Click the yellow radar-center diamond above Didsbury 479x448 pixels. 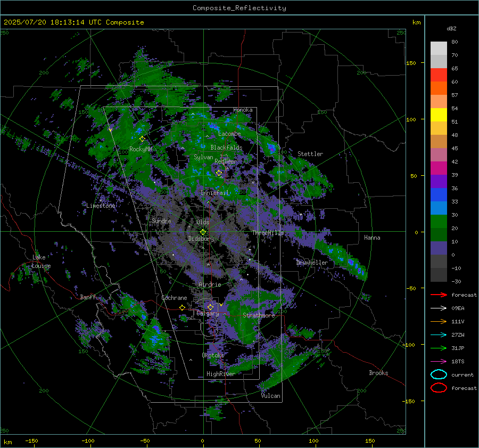click(203, 232)
